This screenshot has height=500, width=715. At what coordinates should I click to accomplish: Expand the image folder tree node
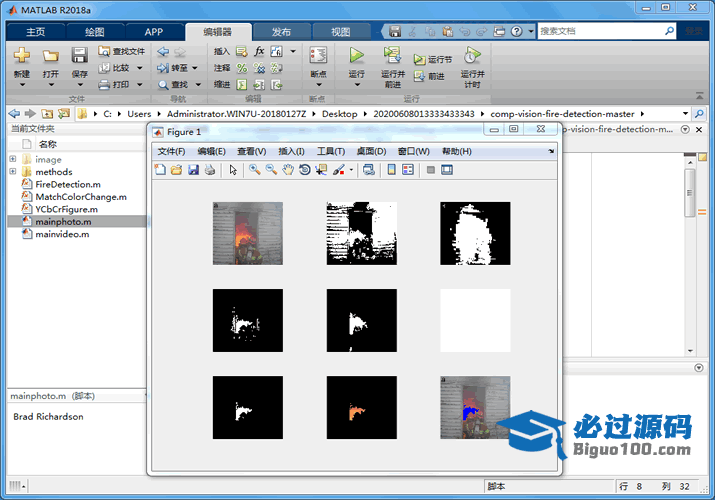coord(12,159)
